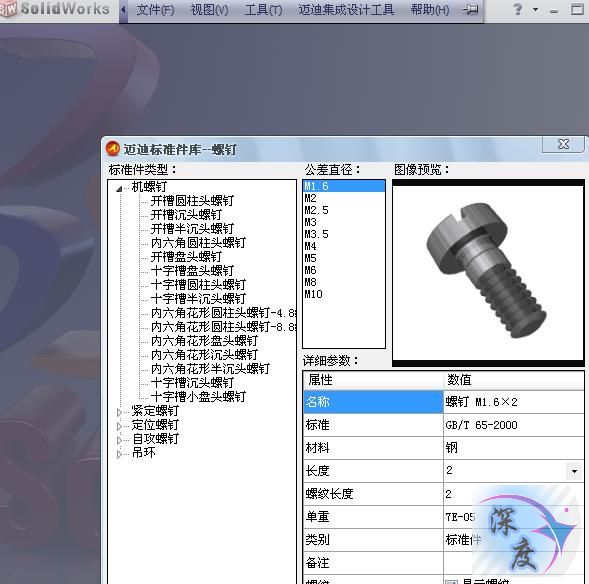Screen dimensions: 589x584
Task: Select the 定位螺钉 category label
Action: click(x=155, y=425)
